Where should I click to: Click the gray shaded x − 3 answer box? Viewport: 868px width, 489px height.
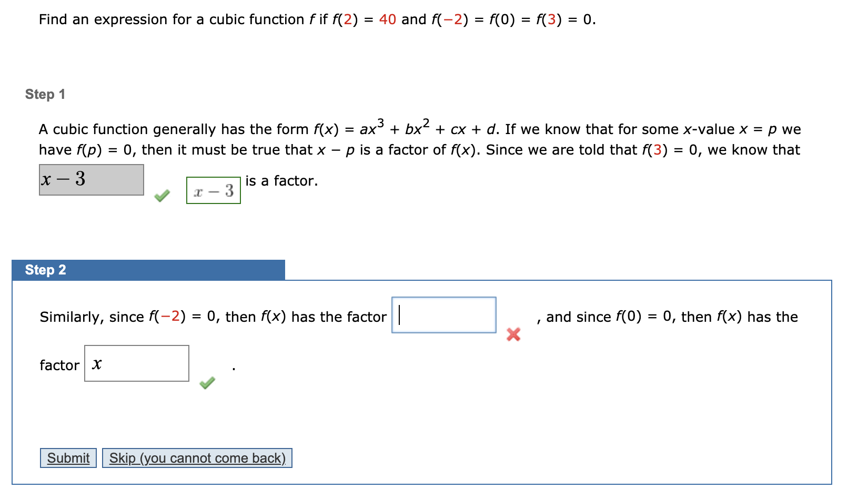(x=91, y=180)
